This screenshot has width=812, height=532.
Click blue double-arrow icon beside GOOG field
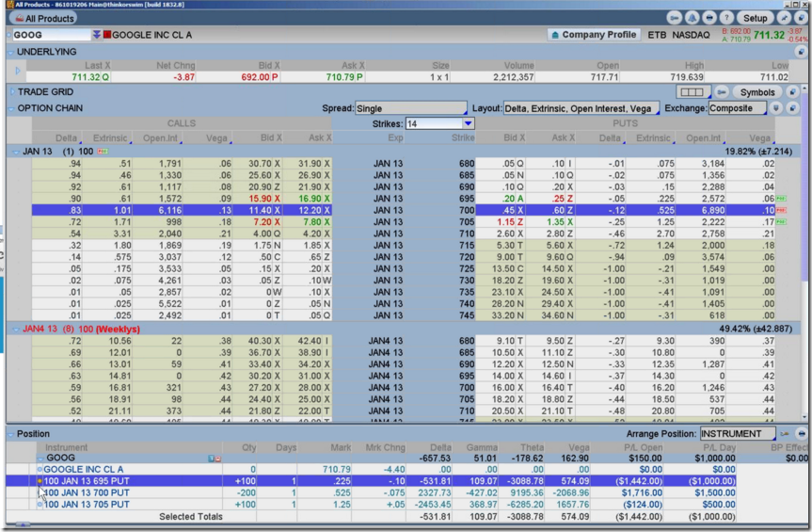coord(96,35)
